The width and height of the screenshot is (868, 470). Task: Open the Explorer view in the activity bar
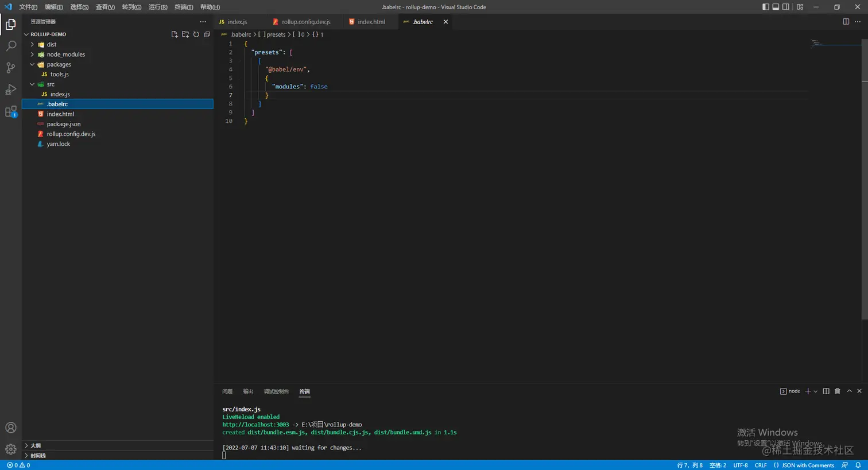coord(10,24)
